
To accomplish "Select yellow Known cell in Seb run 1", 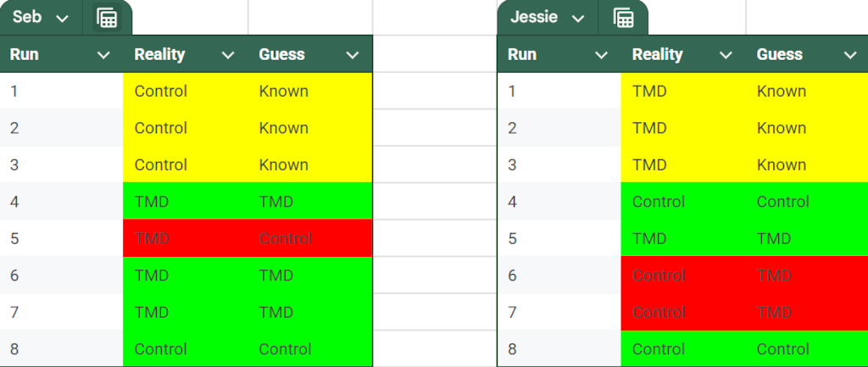I will tap(310, 91).
